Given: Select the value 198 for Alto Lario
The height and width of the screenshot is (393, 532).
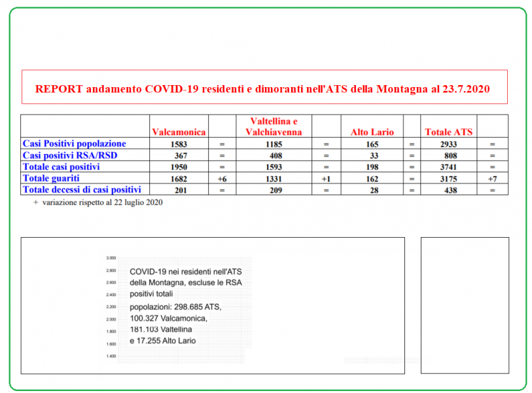Looking at the screenshot, I should pos(372,167).
